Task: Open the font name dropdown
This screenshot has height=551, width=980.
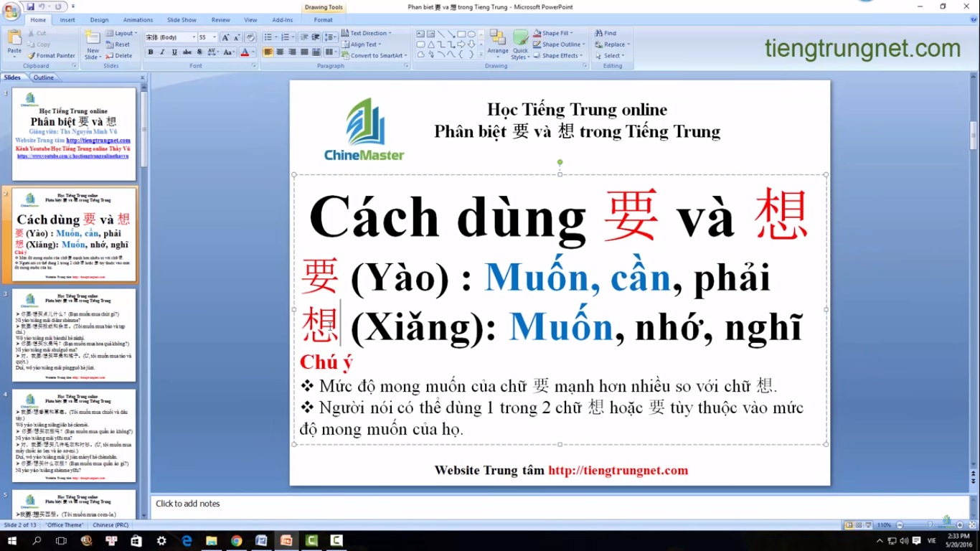Action: pos(193,37)
